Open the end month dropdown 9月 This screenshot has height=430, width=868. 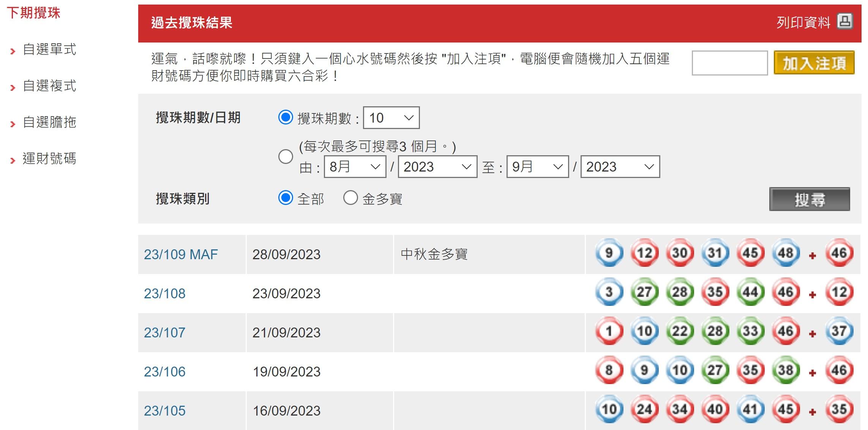click(537, 167)
